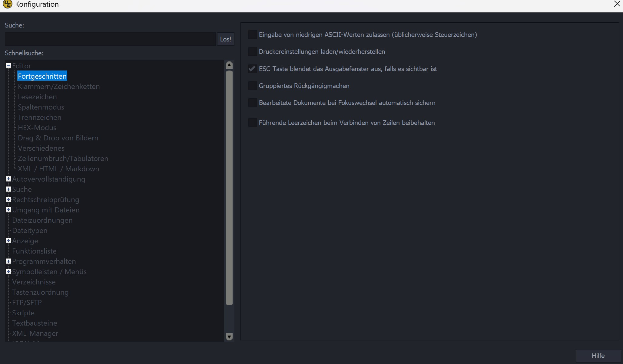Select Dateitypen tree item
The width and height of the screenshot is (623, 364).
(30, 231)
